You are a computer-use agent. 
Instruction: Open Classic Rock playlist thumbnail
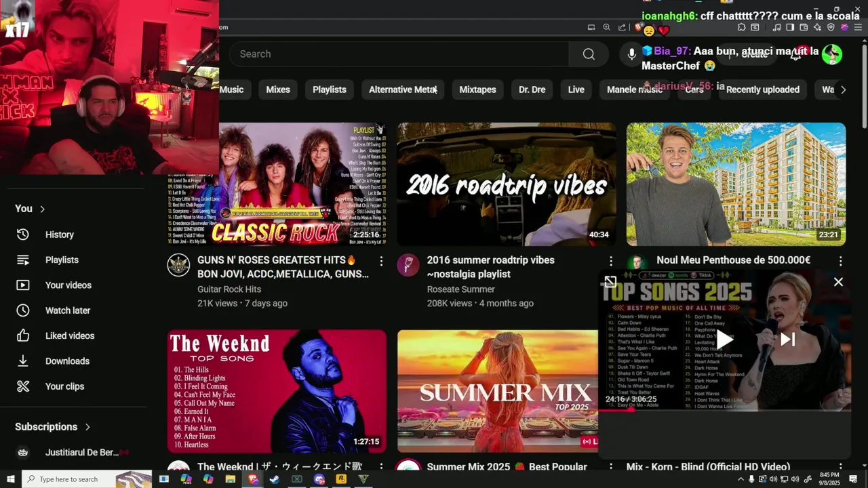(277, 184)
